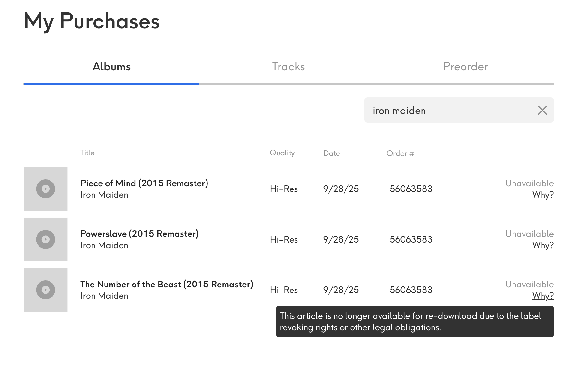Click the Quality column header
The width and height of the screenshot is (588, 372).
[x=282, y=153]
